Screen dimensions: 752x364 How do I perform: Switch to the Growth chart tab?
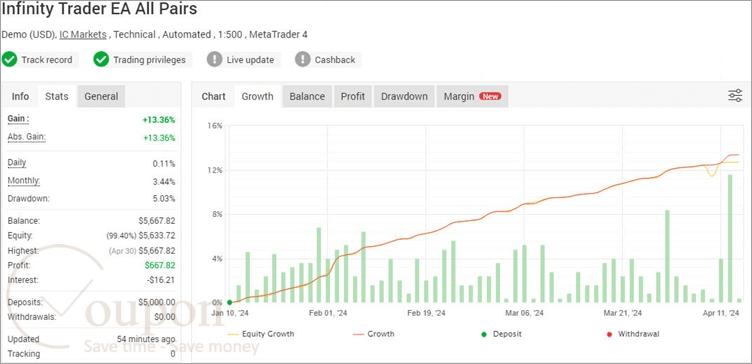tap(258, 96)
